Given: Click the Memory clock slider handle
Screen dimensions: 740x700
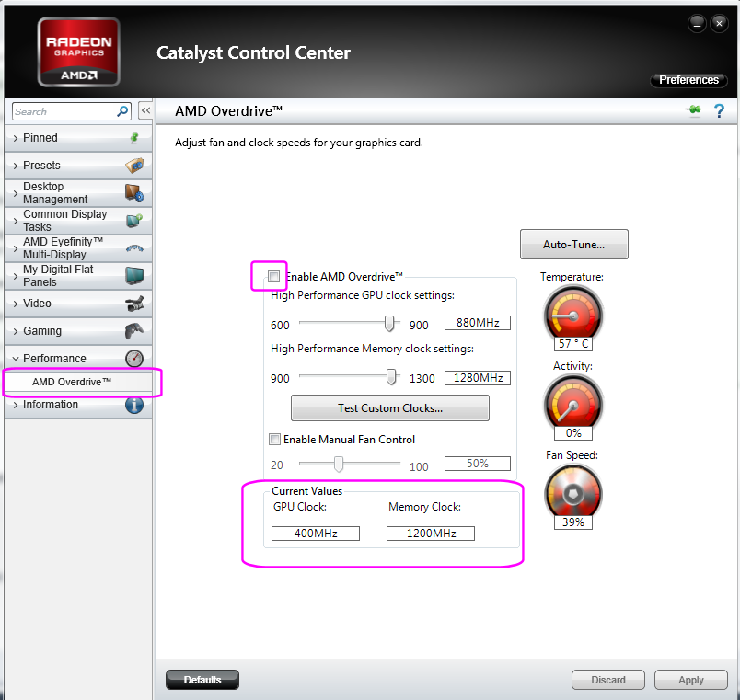Looking at the screenshot, I should (x=391, y=377).
